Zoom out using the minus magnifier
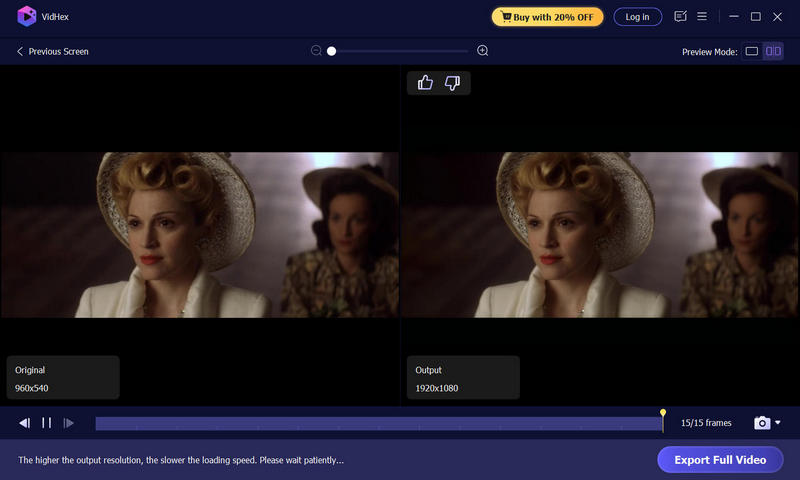This screenshot has height=480, width=800. pyautogui.click(x=316, y=51)
